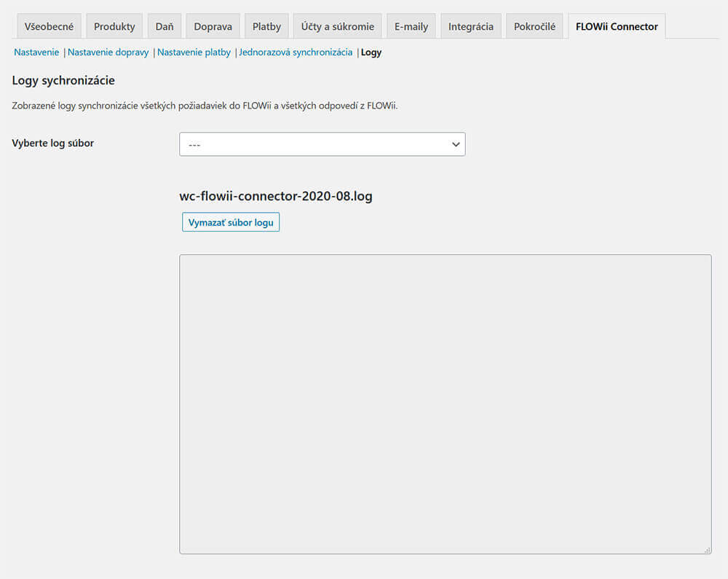Open the Všeobecné tab
728x579 pixels.
click(49, 26)
